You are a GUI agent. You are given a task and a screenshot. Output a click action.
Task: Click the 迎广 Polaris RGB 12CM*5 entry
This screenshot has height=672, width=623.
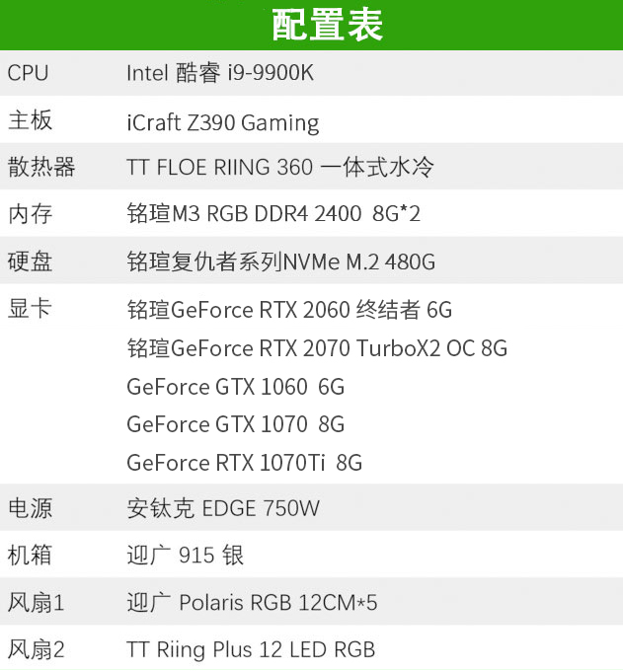(252, 602)
